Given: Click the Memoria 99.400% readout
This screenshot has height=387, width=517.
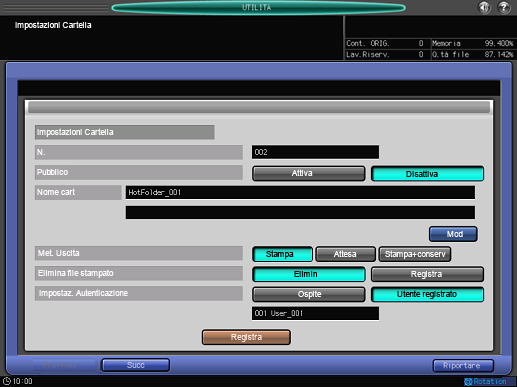Looking at the screenshot, I should click(472, 43).
